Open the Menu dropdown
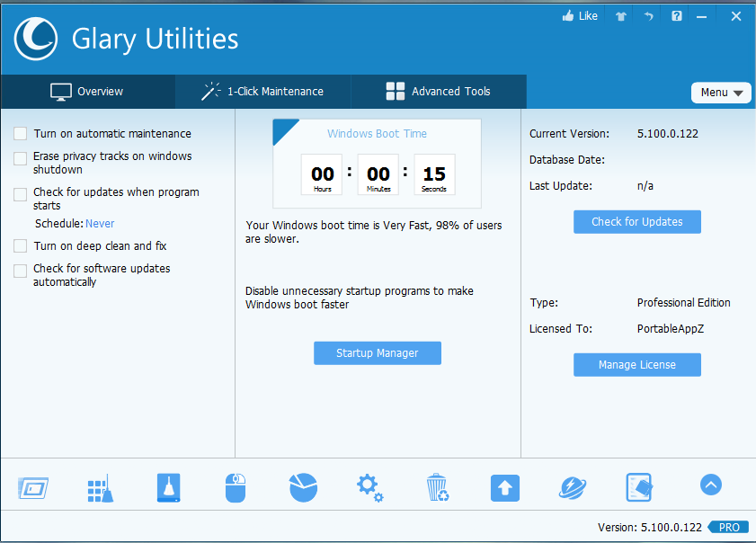This screenshot has height=543, width=756. [x=721, y=93]
